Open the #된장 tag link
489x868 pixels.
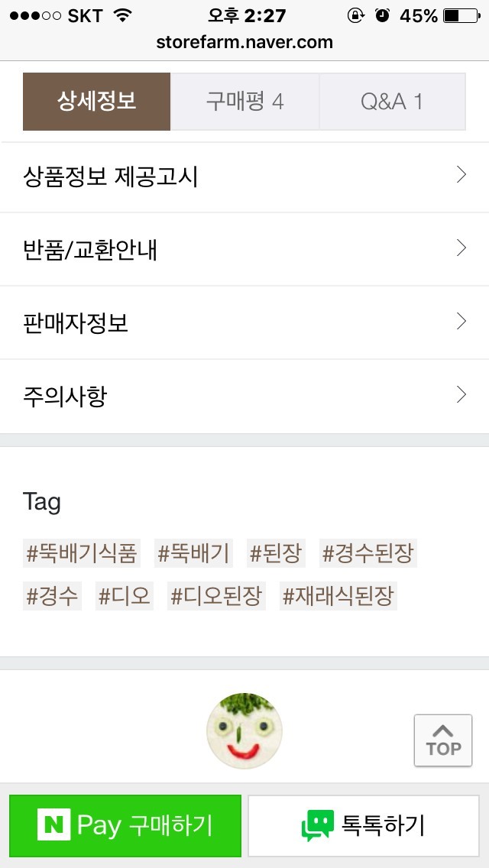click(x=277, y=553)
